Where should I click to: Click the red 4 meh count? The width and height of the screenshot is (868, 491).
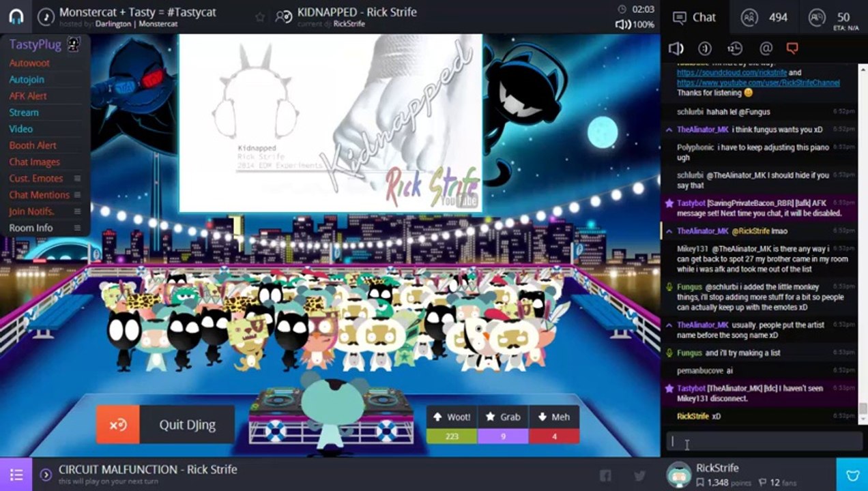click(x=554, y=436)
